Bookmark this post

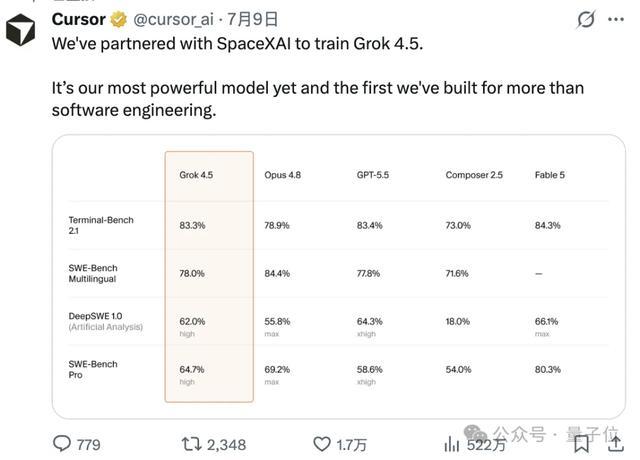pyautogui.click(x=581, y=444)
